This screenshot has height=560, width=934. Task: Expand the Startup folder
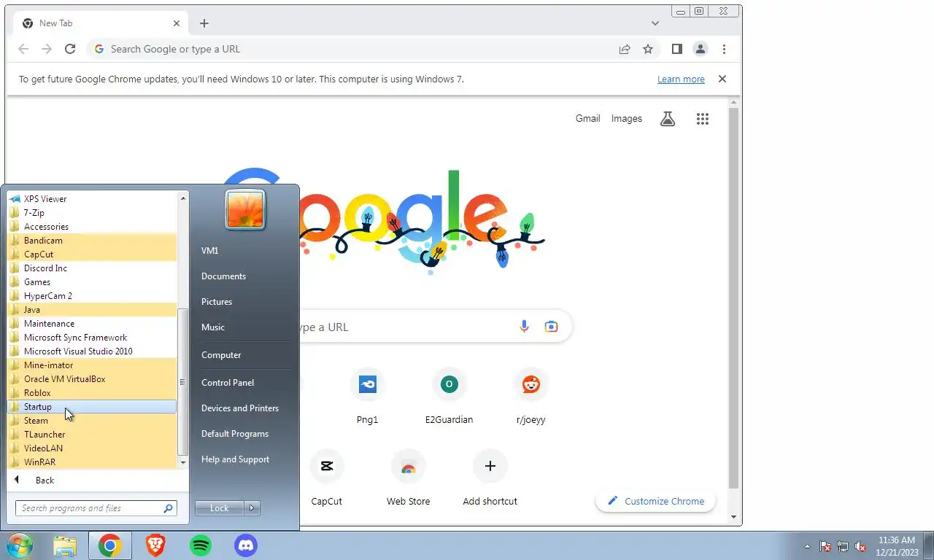pyautogui.click(x=92, y=407)
